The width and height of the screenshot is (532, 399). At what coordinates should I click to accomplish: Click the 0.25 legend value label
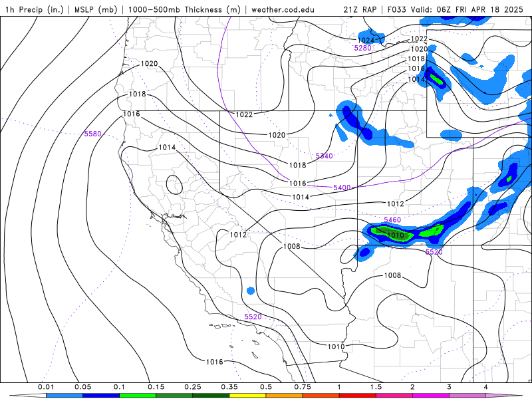tap(192, 387)
